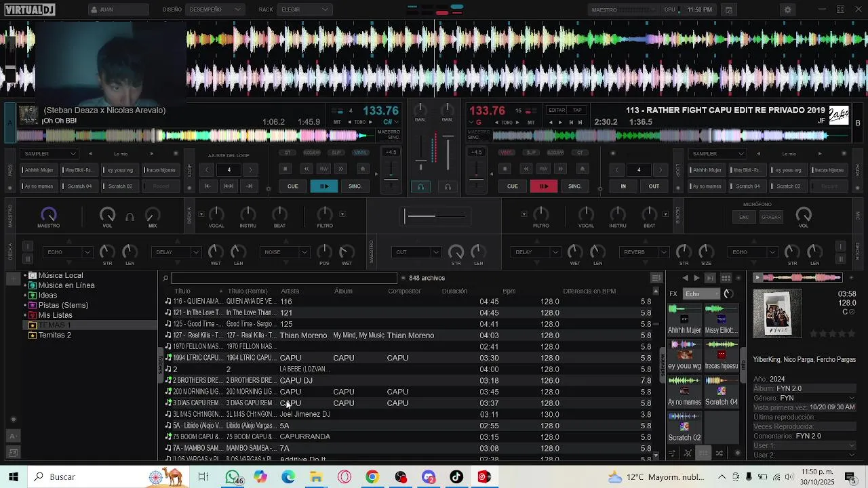Open TikTok from the taskbar
Viewport: 868px width, 488px height.
point(456,477)
